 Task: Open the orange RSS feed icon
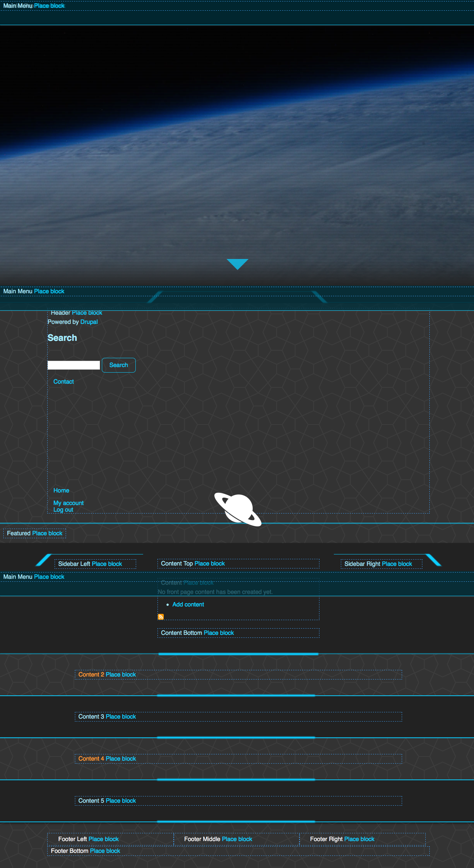click(161, 617)
